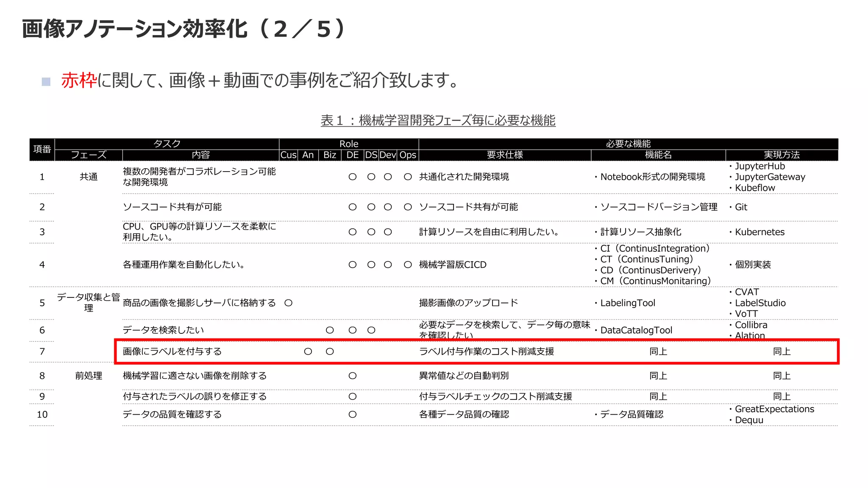Image resolution: width=868 pixels, height=488 pixels.
Task: Click the VoTT entry
Action: click(743, 314)
